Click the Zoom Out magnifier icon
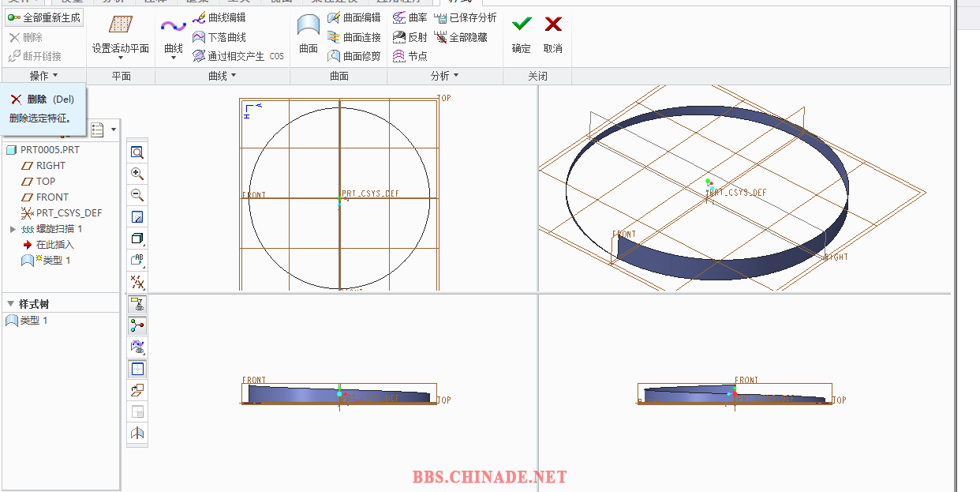The height and width of the screenshot is (492, 980). point(137,195)
